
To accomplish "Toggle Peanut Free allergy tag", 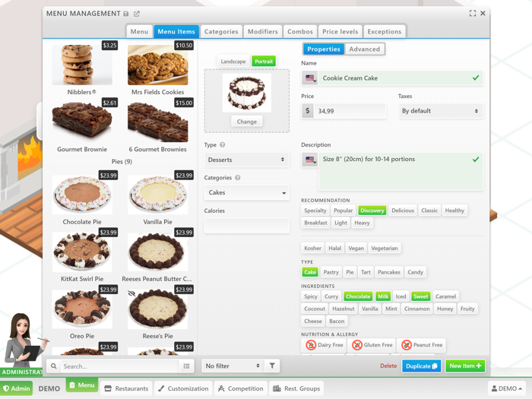I will coord(421,345).
